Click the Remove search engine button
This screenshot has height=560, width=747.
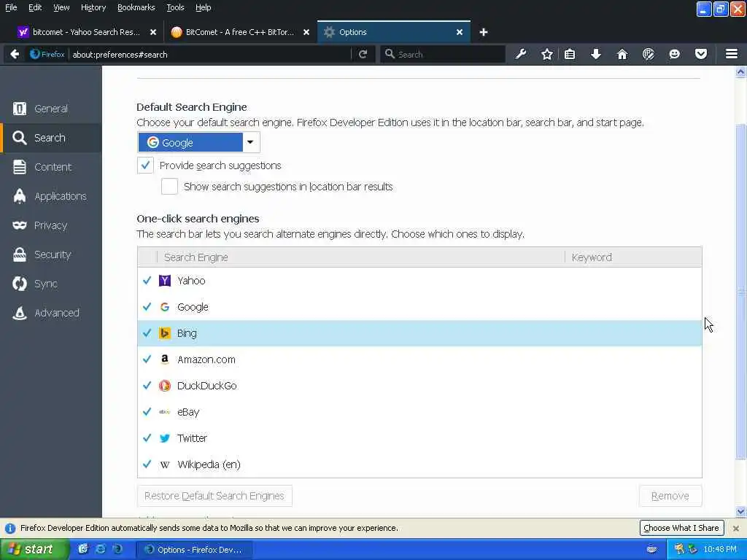click(x=670, y=496)
